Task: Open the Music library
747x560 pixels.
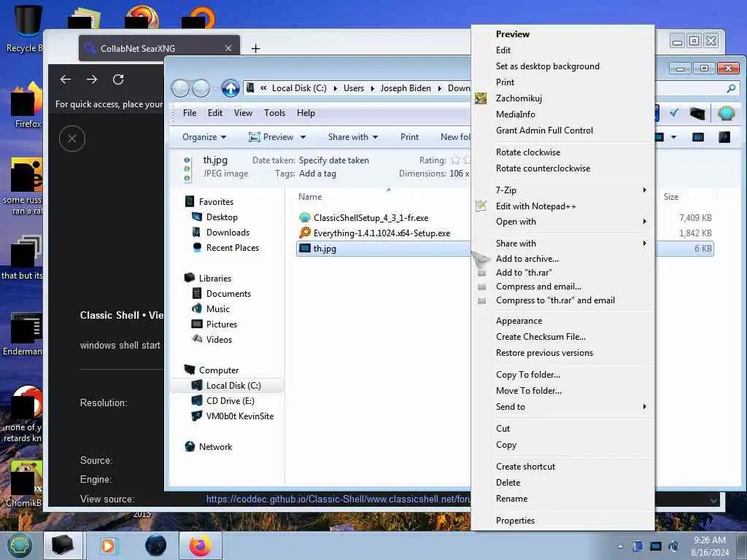Action: pos(217,309)
